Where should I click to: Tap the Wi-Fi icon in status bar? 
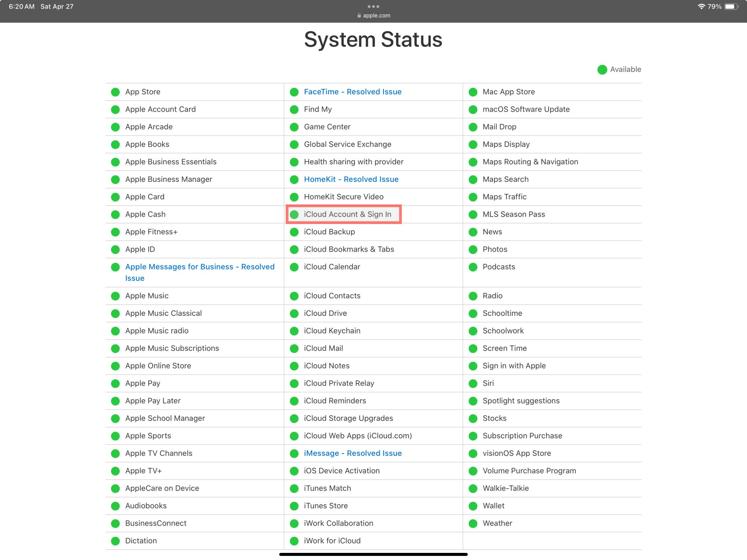pos(701,7)
